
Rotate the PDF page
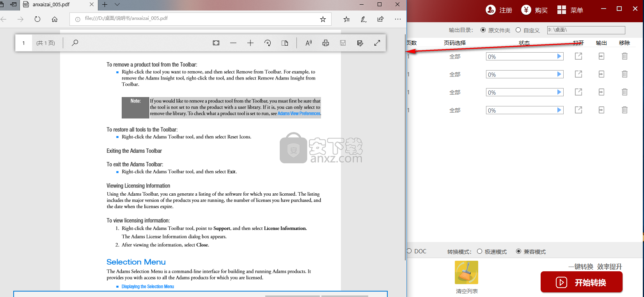point(268,43)
